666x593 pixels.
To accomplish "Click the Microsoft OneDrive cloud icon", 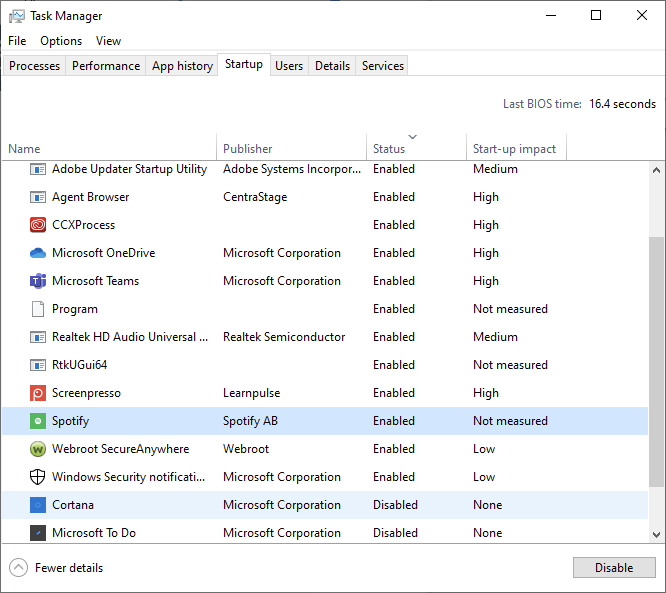I will click(x=38, y=253).
